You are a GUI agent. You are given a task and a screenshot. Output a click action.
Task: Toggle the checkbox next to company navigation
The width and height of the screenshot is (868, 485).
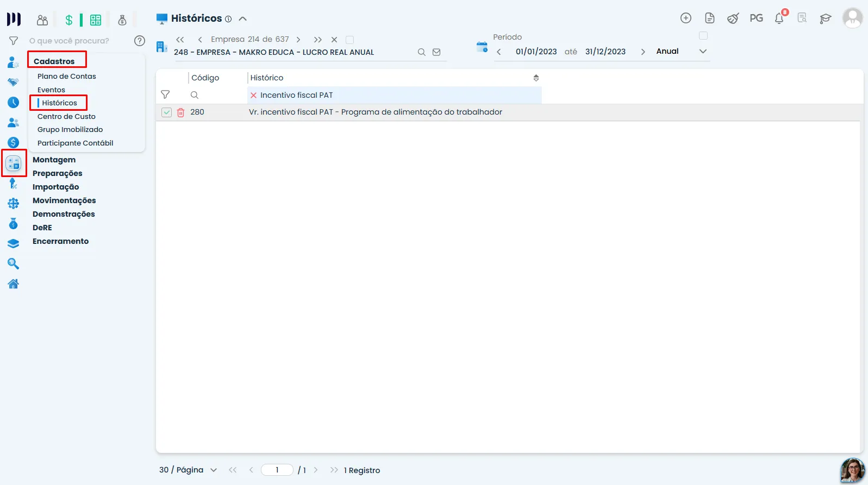tap(350, 40)
